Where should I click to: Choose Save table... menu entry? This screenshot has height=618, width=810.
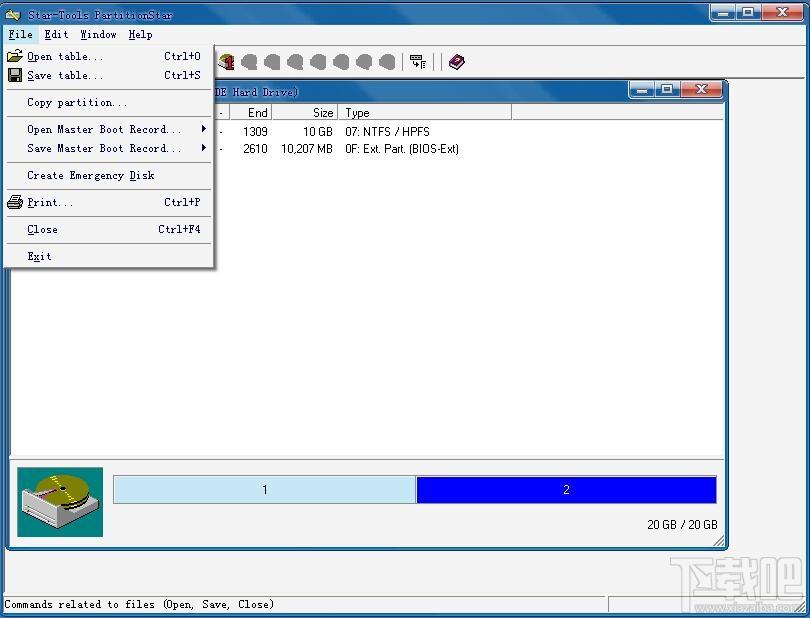coord(109,75)
